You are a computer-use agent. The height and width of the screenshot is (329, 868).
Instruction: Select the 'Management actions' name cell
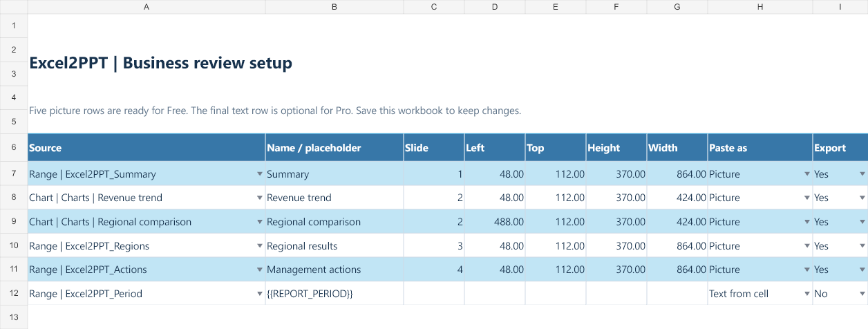point(334,270)
